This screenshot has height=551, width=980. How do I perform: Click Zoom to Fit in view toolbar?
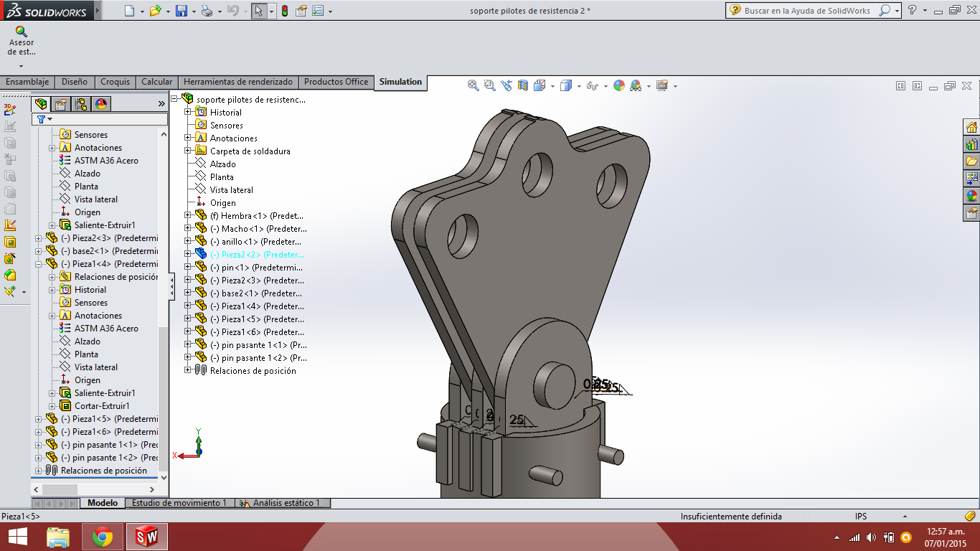pyautogui.click(x=473, y=85)
